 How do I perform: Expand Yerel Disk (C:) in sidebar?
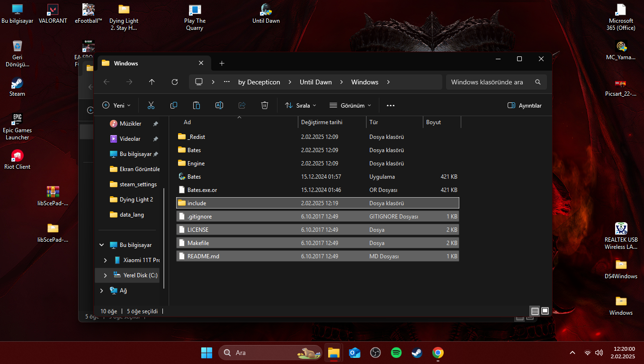pyautogui.click(x=105, y=275)
